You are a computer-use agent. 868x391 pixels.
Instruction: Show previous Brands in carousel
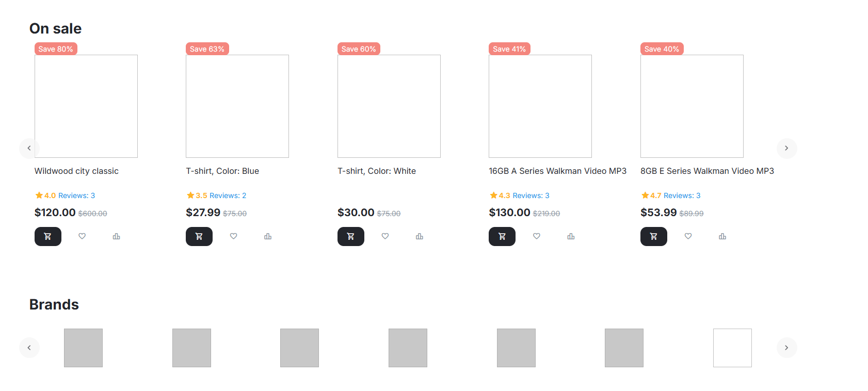(x=29, y=348)
